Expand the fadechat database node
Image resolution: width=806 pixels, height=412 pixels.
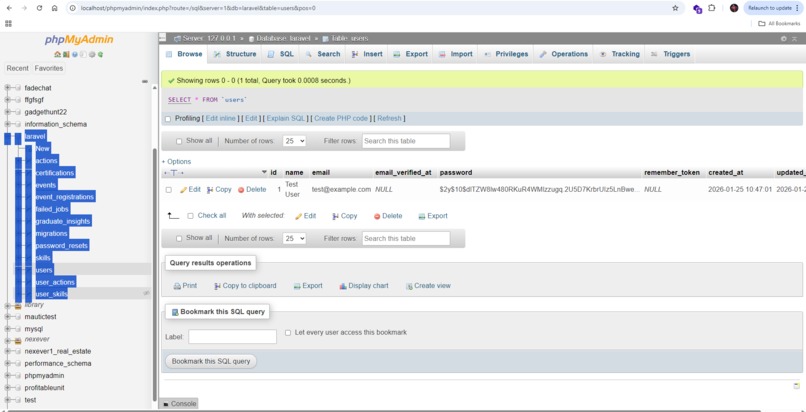(8, 88)
